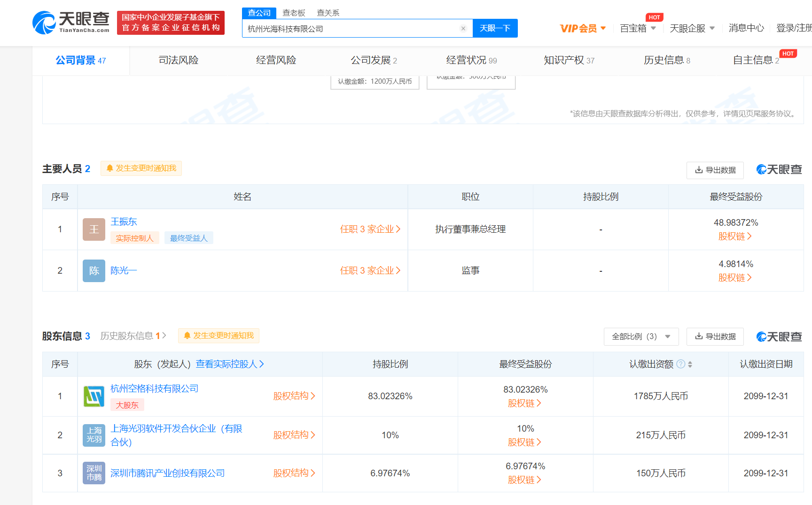The image size is (812, 505).
Task: Click 深圳市腾讯 shareholder logo thumbnail
Action: point(94,473)
